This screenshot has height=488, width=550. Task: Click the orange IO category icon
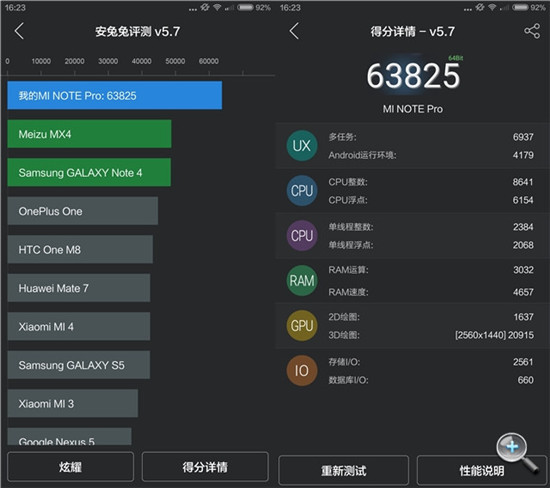point(302,370)
